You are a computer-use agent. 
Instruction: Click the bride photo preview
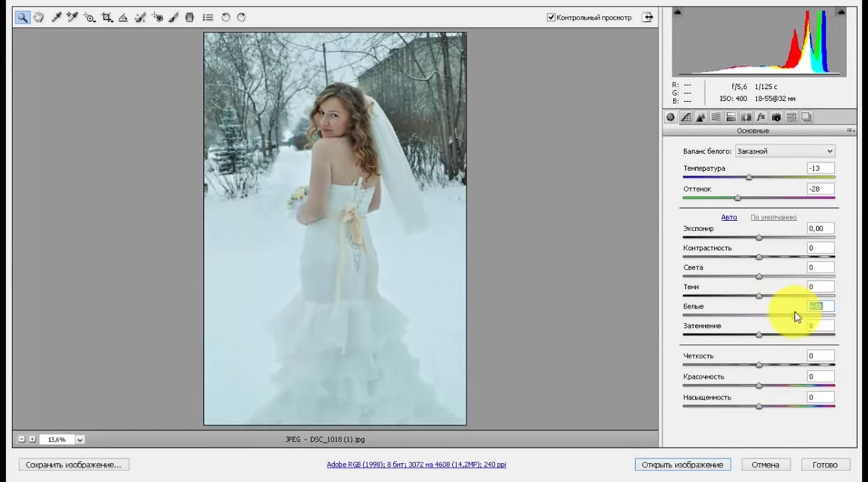pos(335,228)
